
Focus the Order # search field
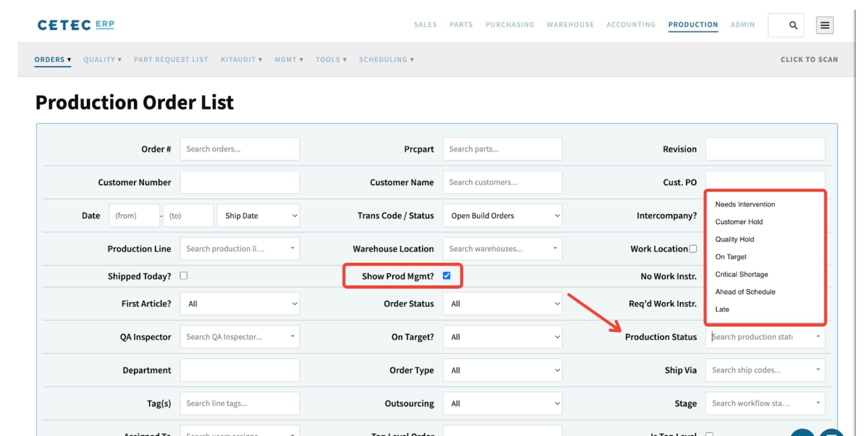coord(239,149)
